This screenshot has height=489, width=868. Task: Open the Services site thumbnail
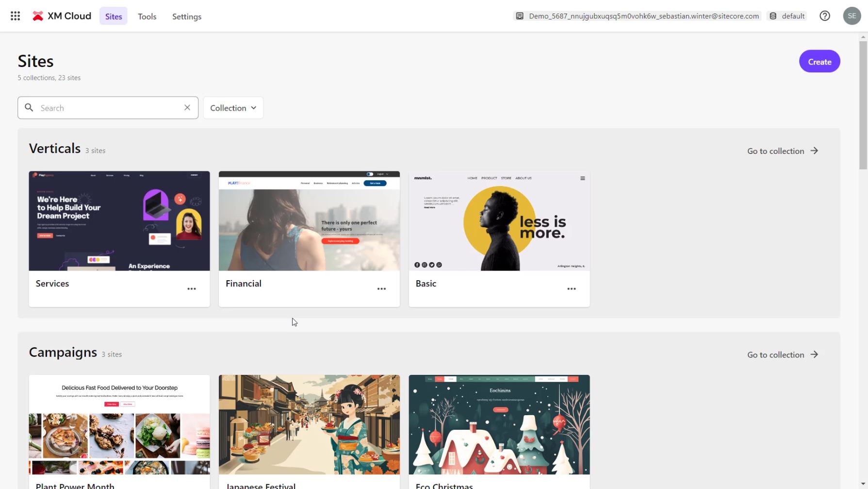(119, 221)
